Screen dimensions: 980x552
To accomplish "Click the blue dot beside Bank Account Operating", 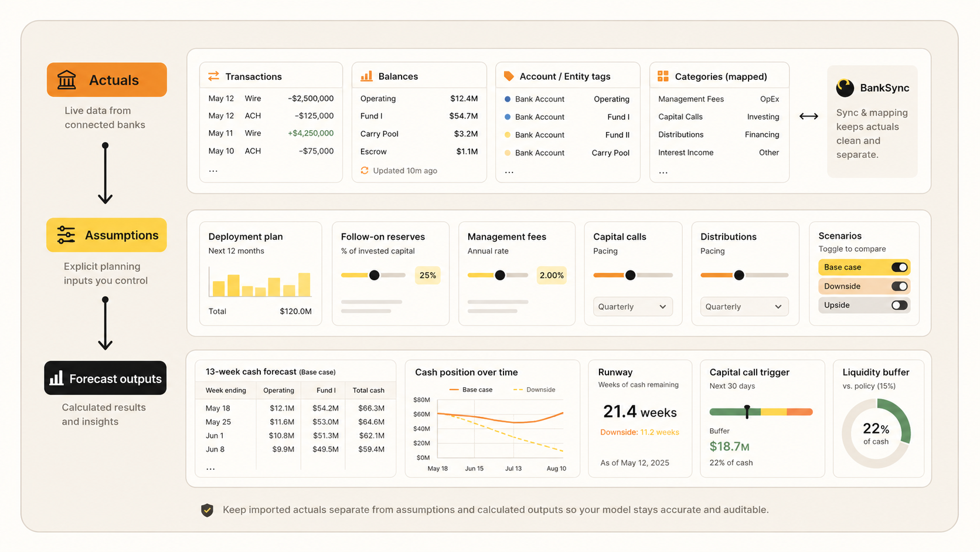I will (x=508, y=99).
